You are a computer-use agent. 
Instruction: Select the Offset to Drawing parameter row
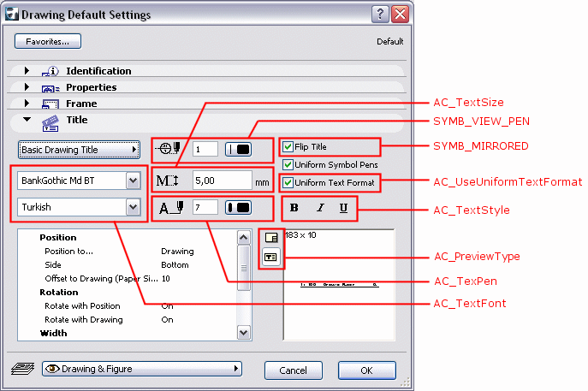(x=128, y=279)
